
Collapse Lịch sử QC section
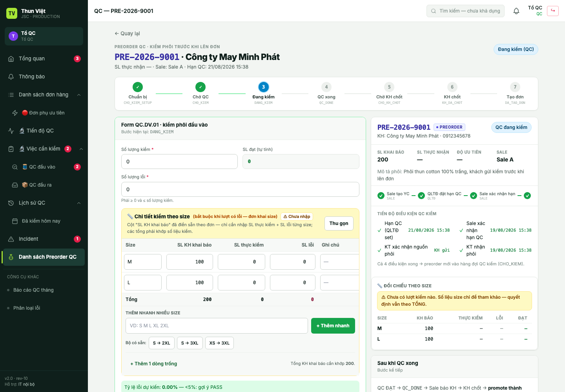click(x=79, y=203)
